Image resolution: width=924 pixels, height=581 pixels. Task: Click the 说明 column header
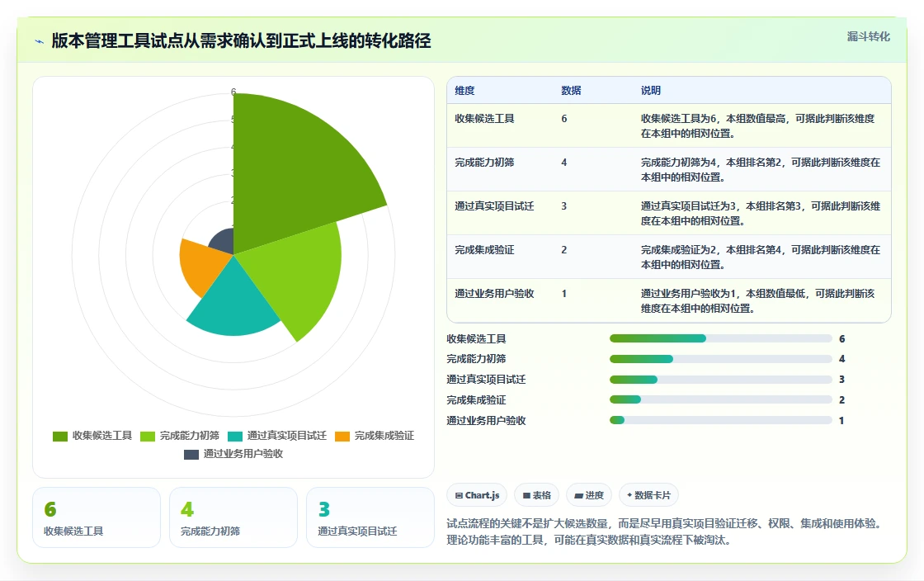coord(651,90)
